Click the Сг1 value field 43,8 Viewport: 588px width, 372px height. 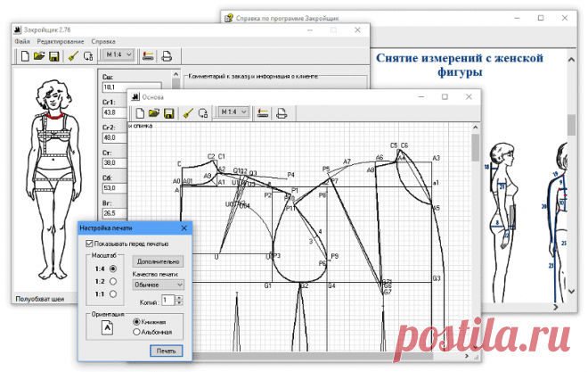(x=114, y=112)
